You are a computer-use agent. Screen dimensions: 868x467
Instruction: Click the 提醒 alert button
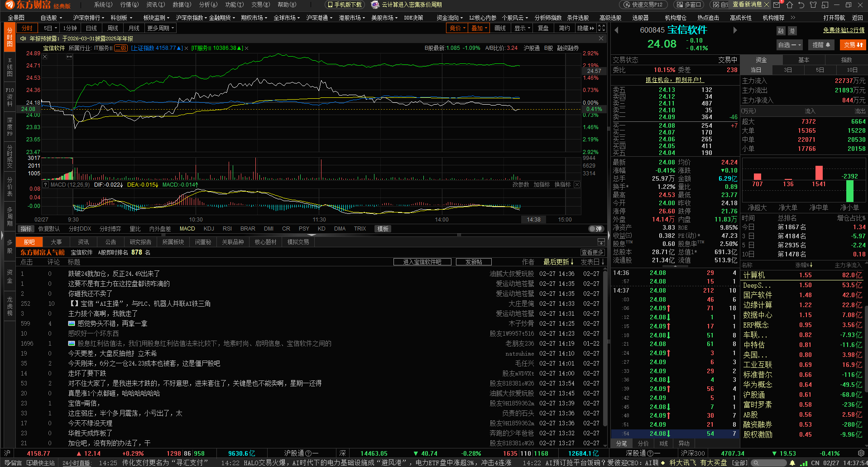pyautogui.click(x=821, y=45)
